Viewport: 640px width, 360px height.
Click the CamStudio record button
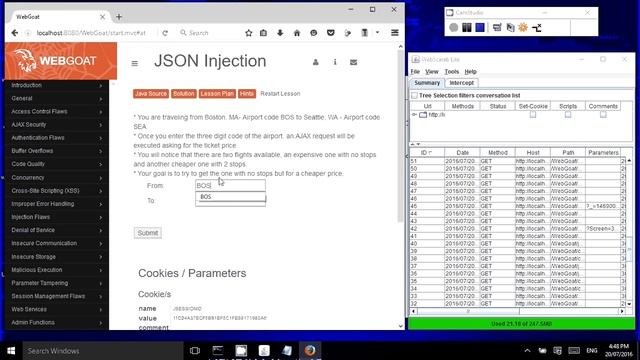click(x=453, y=27)
